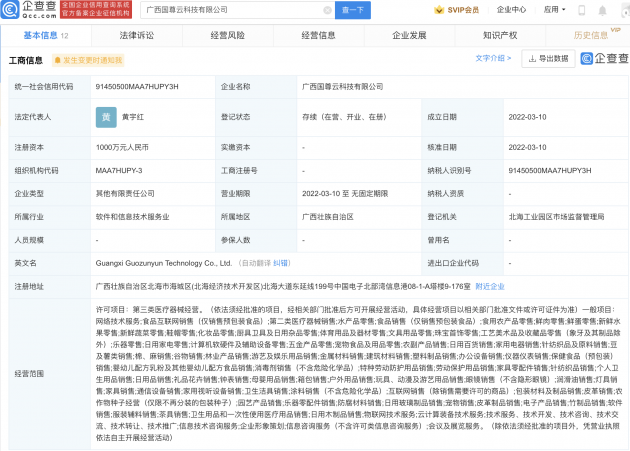630x451 pixels.
Task: Click the 其他有限责任公司 company type value
Action: click(125, 193)
